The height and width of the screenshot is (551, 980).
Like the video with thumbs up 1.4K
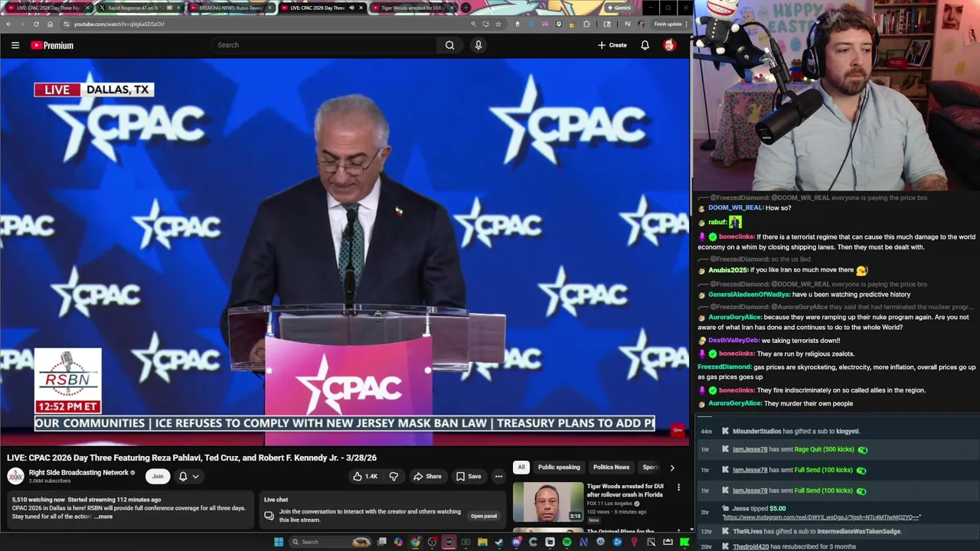365,476
